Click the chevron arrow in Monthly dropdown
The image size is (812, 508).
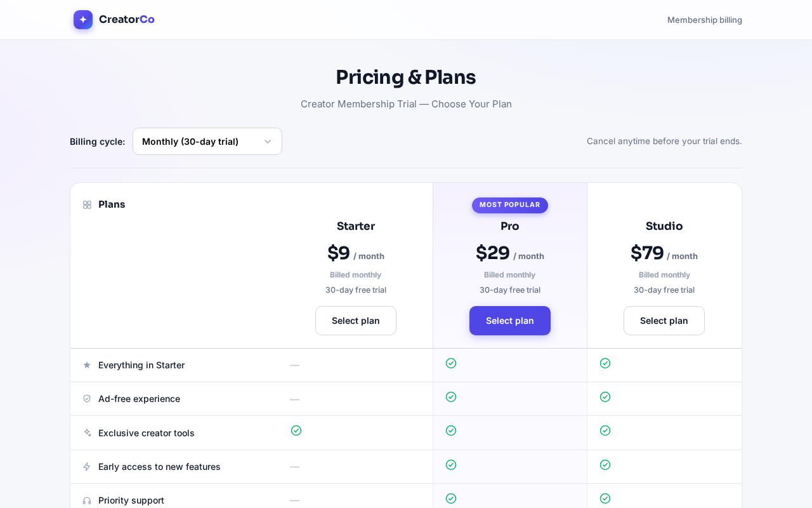click(x=268, y=142)
